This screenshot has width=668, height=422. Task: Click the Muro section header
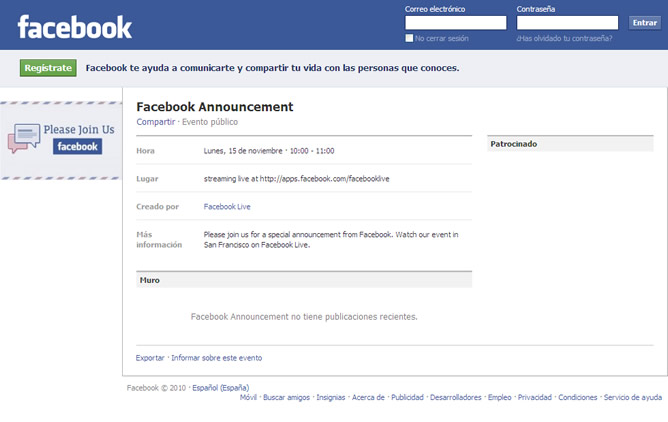304,280
